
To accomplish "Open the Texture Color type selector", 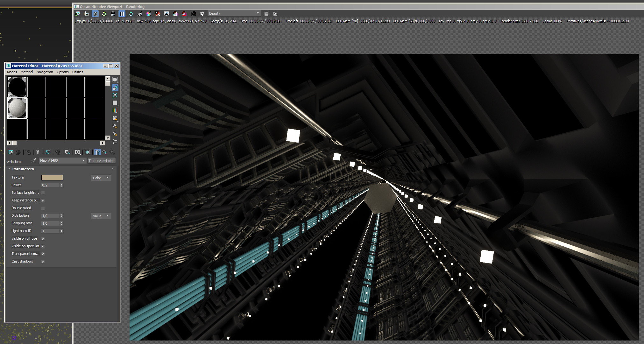I will (x=101, y=178).
